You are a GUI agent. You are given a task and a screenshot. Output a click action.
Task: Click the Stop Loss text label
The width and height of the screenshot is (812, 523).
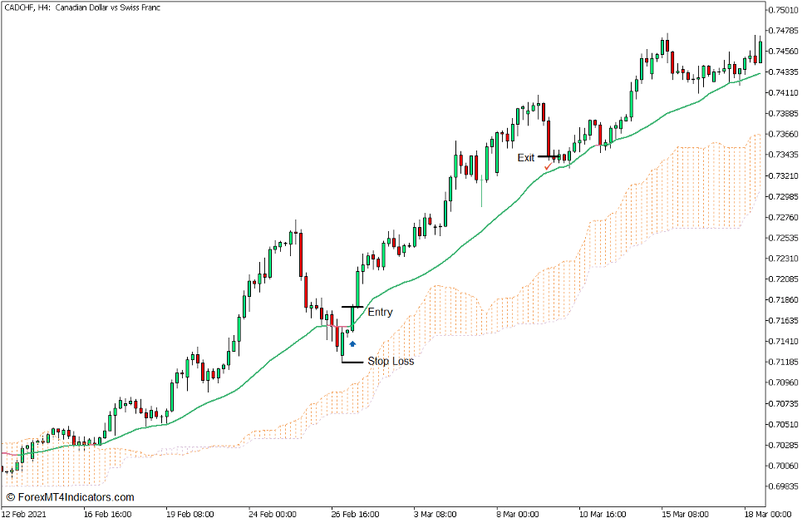pyautogui.click(x=391, y=362)
